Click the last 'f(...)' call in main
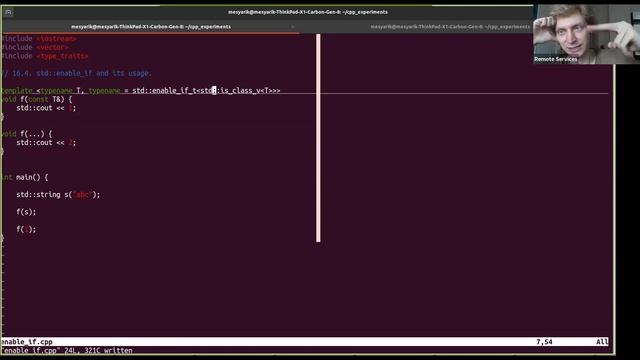The width and height of the screenshot is (640, 360). coord(26,229)
